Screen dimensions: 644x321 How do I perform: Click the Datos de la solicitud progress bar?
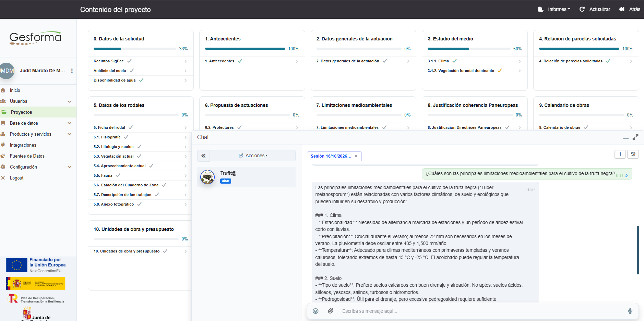(135, 49)
